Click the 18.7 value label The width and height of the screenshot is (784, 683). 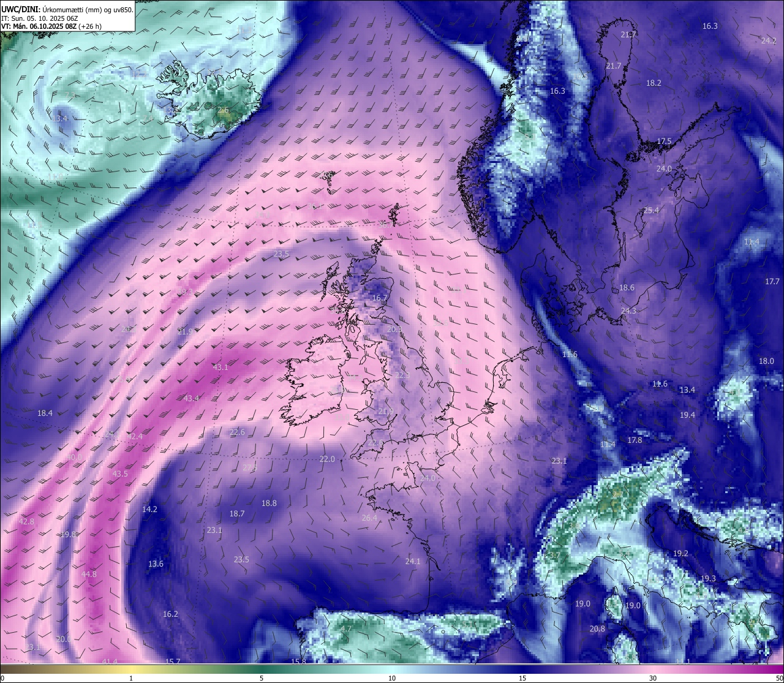point(237,514)
